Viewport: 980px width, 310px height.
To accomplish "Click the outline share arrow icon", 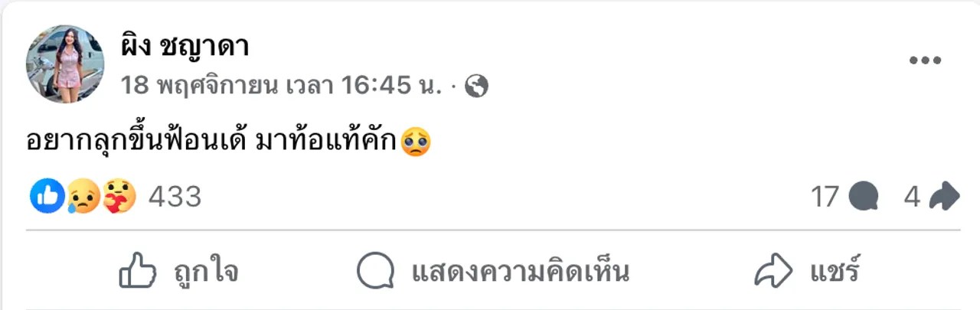I will pyautogui.click(x=773, y=271).
